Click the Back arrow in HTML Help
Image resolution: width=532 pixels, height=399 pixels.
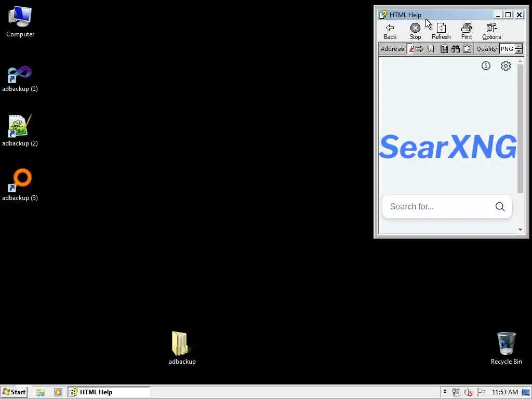pos(390,31)
